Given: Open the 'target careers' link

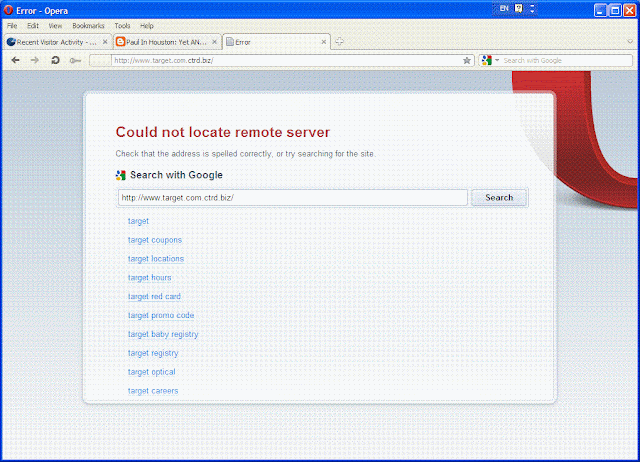Looking at the screenshot, I should tap(153, 391).
